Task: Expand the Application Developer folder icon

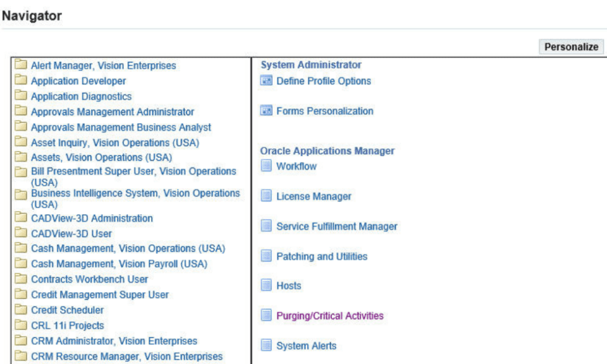Action: tap(22, 81)
